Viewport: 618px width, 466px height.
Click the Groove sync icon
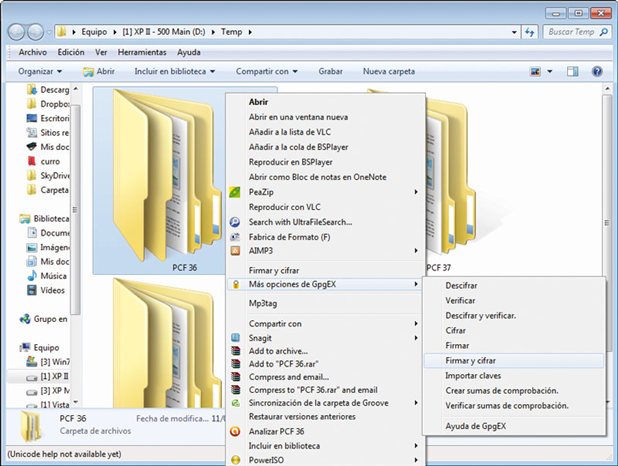pyautogui.click(x=235, y=403)
